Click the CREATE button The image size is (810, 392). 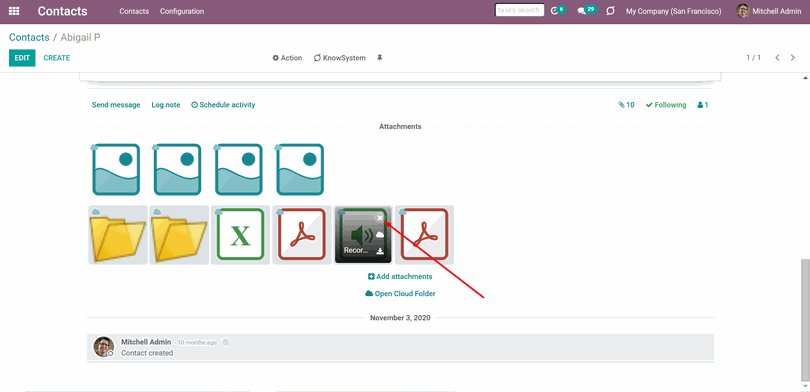coord(57,58)
